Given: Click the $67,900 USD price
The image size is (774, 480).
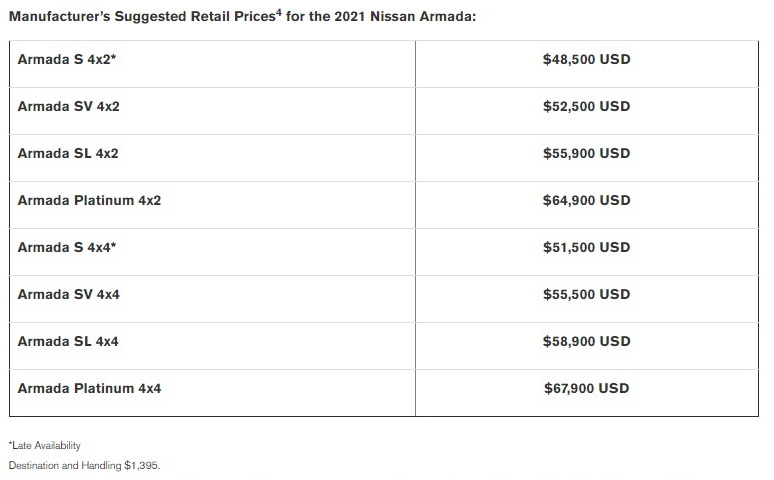Looking at the screenshot, I should 586,388.
